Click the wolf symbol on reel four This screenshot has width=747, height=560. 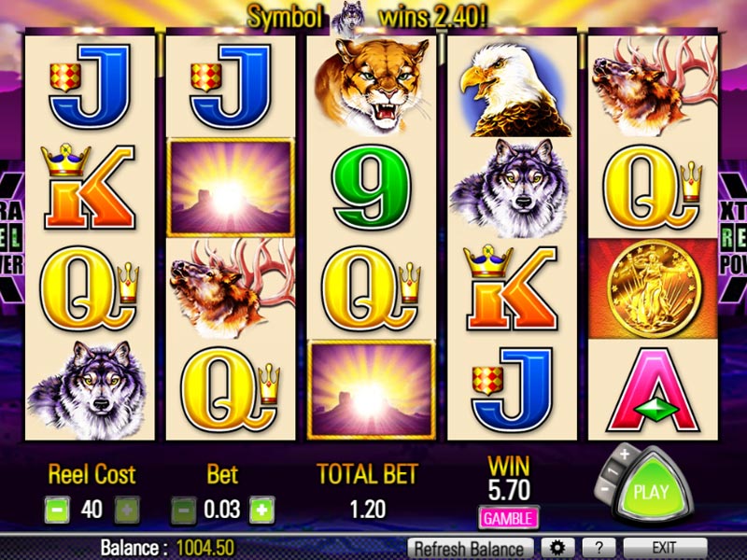coord(510,189)
